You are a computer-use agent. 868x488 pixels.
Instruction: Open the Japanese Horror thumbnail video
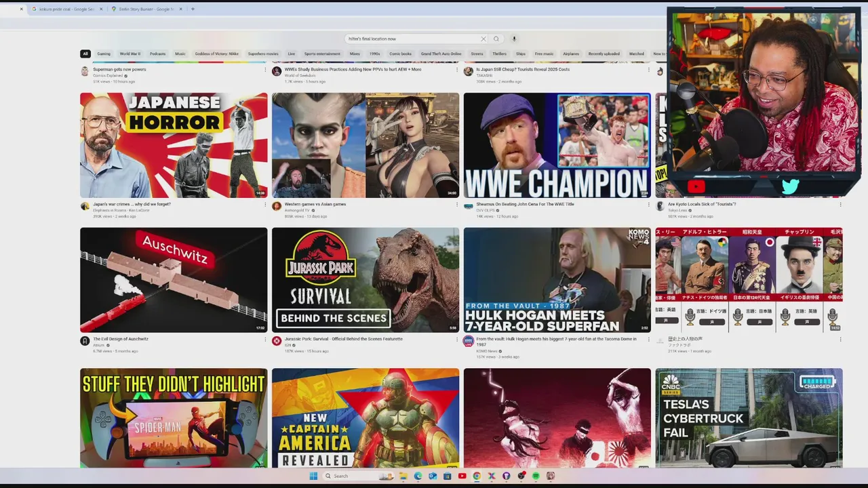click(x=174, y=145)
